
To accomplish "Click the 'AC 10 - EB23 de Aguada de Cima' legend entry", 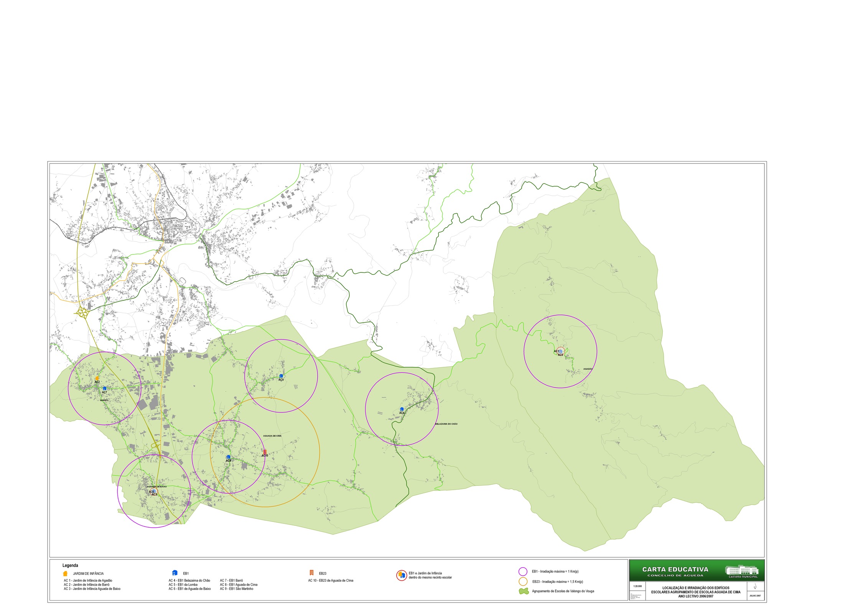I will point(331,581).
